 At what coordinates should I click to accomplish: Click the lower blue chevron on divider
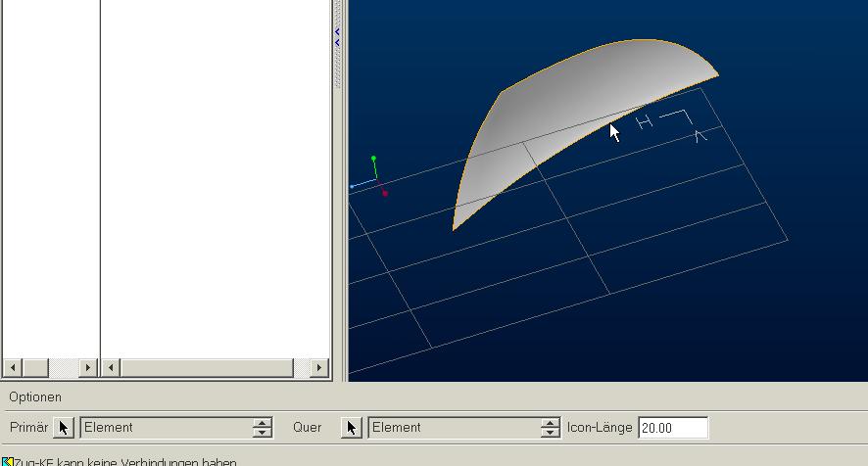tap(337, 43)
